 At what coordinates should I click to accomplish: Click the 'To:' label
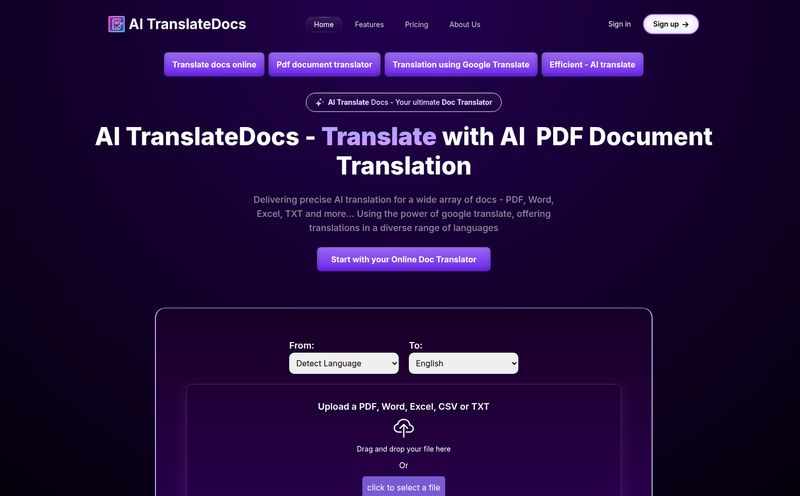pyautogui.click(x=415, y=345)
